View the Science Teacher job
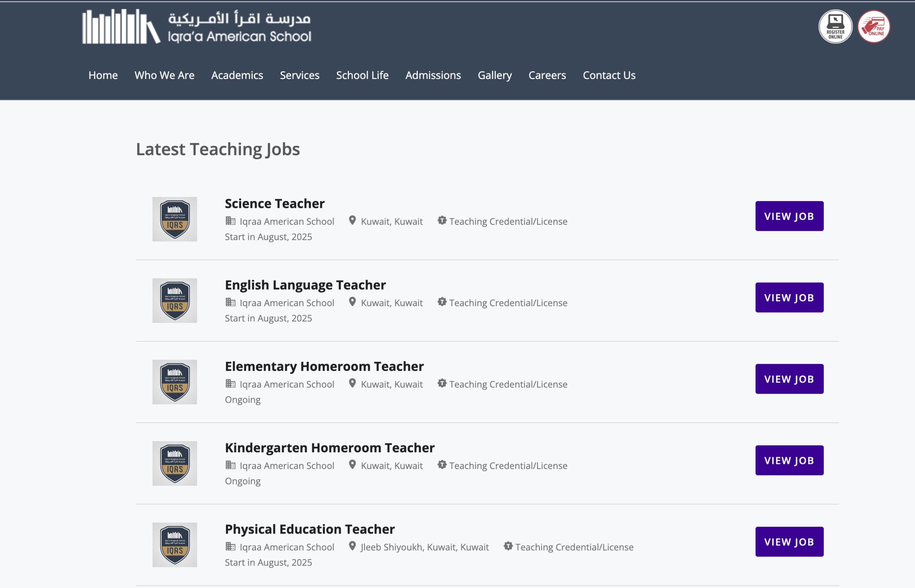Screen dimensions: 915x588 click(789, 216)
